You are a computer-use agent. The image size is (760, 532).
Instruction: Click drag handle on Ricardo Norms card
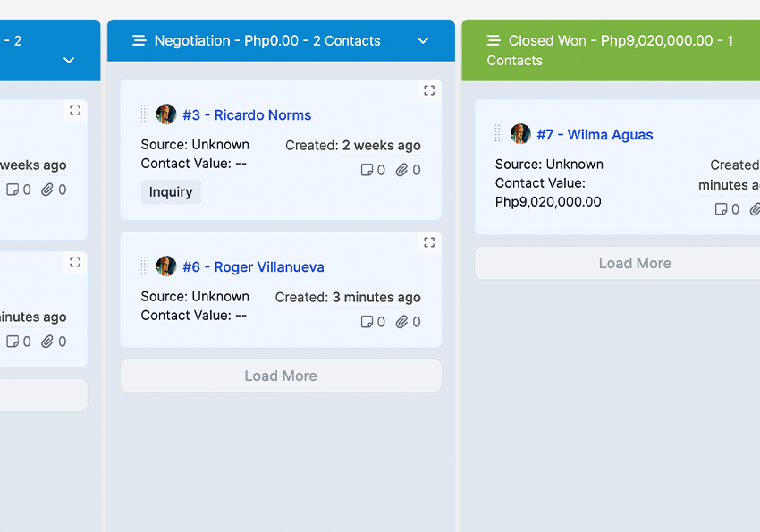coord(145,114)
